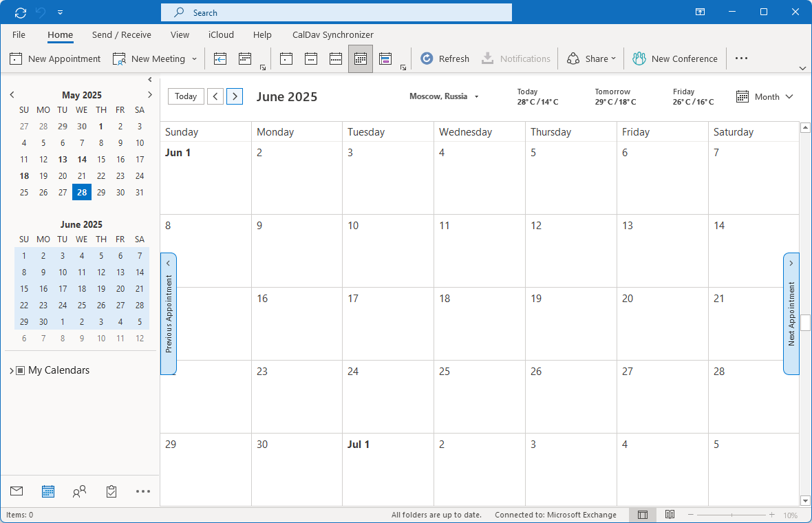Click Tomorrow's weather forecast 29°C / 18°C

point(615,97)
